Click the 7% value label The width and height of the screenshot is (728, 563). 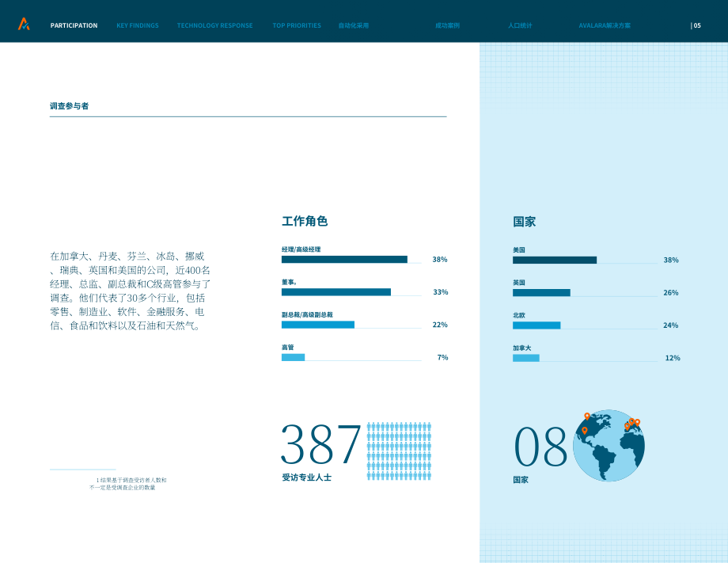point(443,357)
